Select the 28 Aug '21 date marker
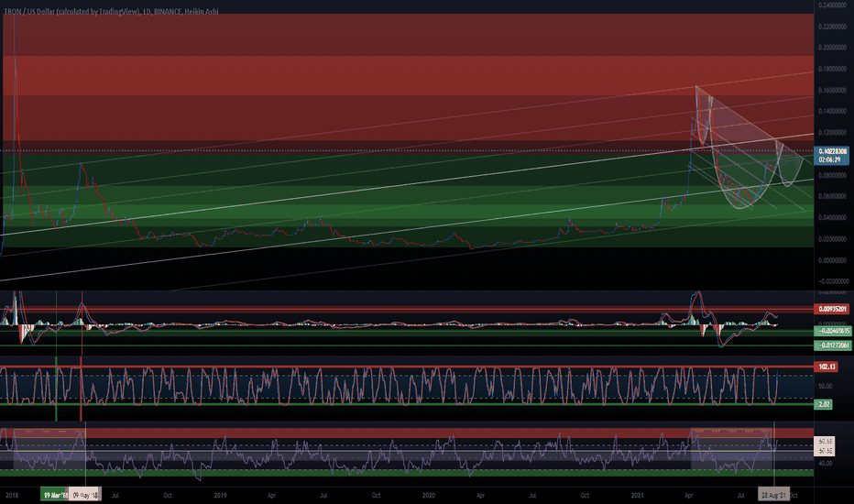The width and height of the screenshot is (854, 504). [x=774, y=495]
